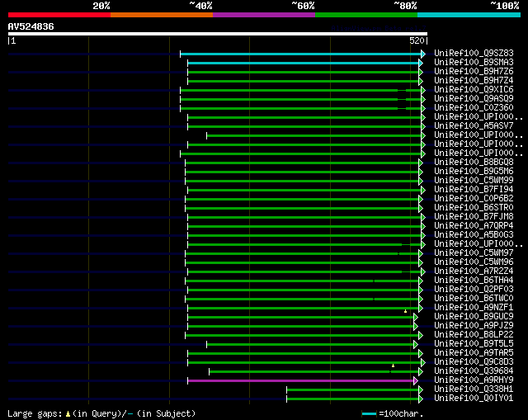Click the arrowhead on the UniRef100_B7FI94 row
528x420 pixels.
click(x=423, y=191)
